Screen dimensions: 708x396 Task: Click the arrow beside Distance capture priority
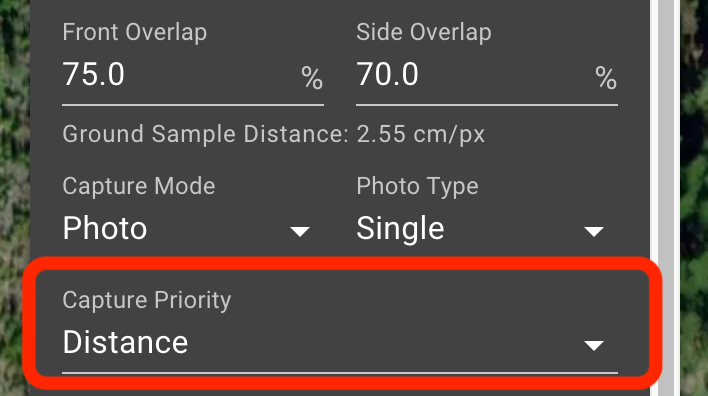point(593,346)
